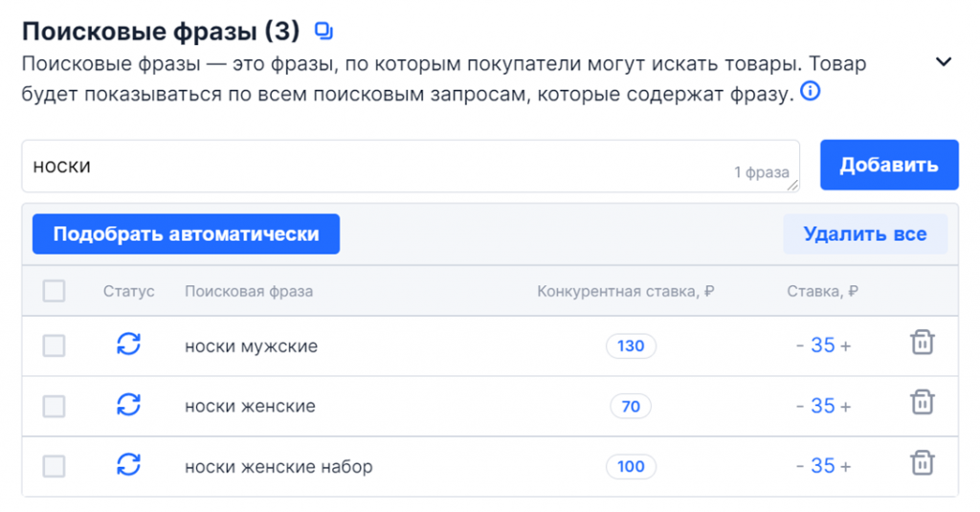
Task: Copy search phrases using icon beside heading
Action: (x=323, y=32)
